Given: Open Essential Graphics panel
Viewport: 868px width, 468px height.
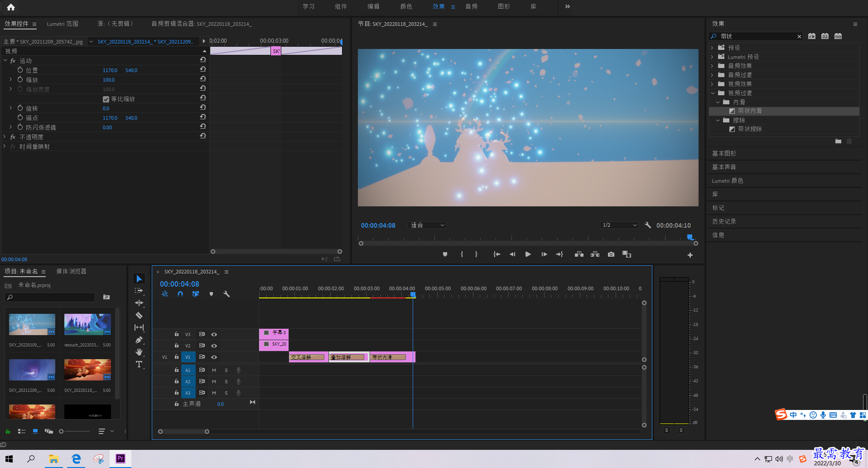Looking at the screenshot, I should tap(724, 153).
